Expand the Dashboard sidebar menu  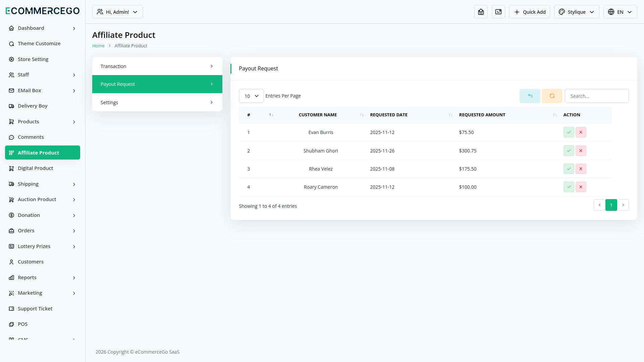coord(43,28)
